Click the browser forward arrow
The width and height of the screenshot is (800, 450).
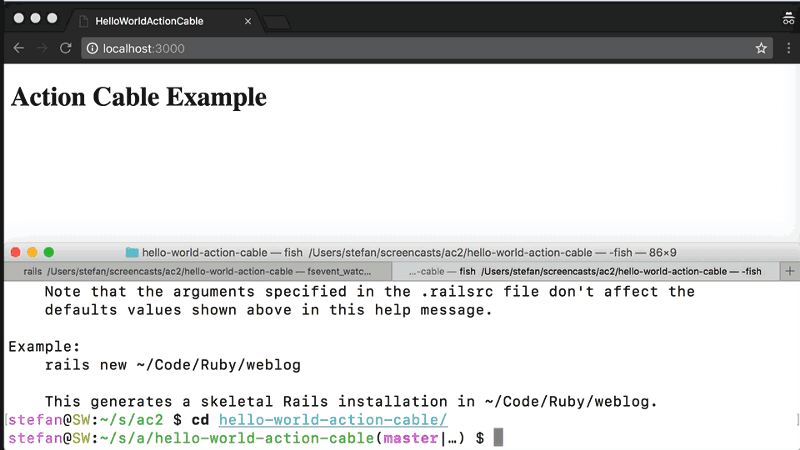[42, 48]
